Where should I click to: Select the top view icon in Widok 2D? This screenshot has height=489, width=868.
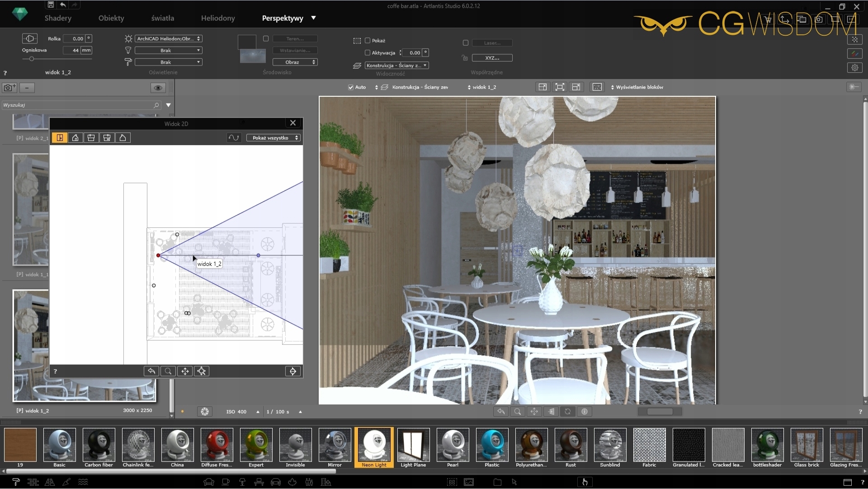(x=60, y=138)
